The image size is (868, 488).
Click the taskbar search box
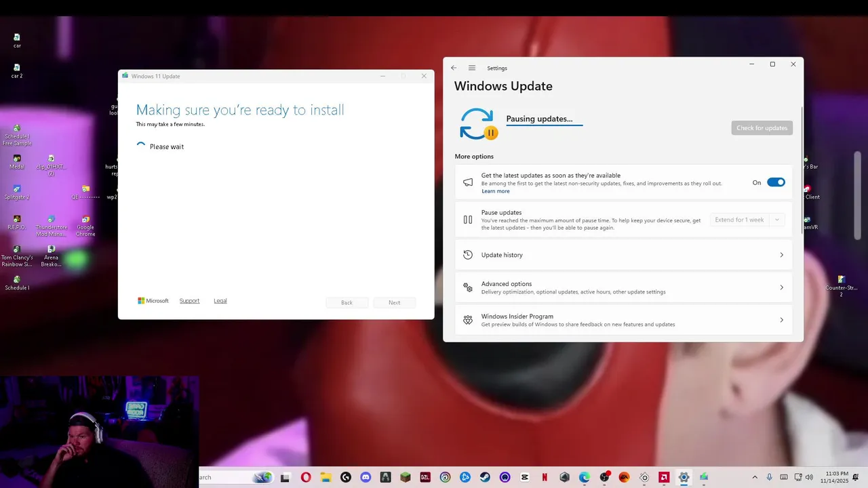235,477
